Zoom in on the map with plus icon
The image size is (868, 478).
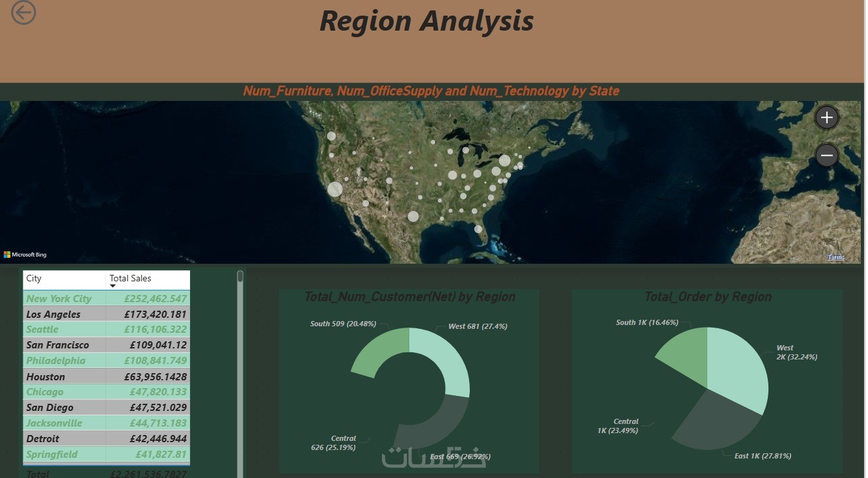point(827,118)
